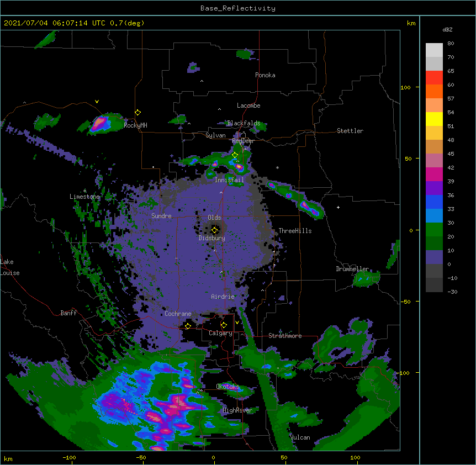The height and width of the screenshot is (465, 476).
Task: Click the km unit label at bottom left
Action: pyautogui.click(x=8, y=458)
